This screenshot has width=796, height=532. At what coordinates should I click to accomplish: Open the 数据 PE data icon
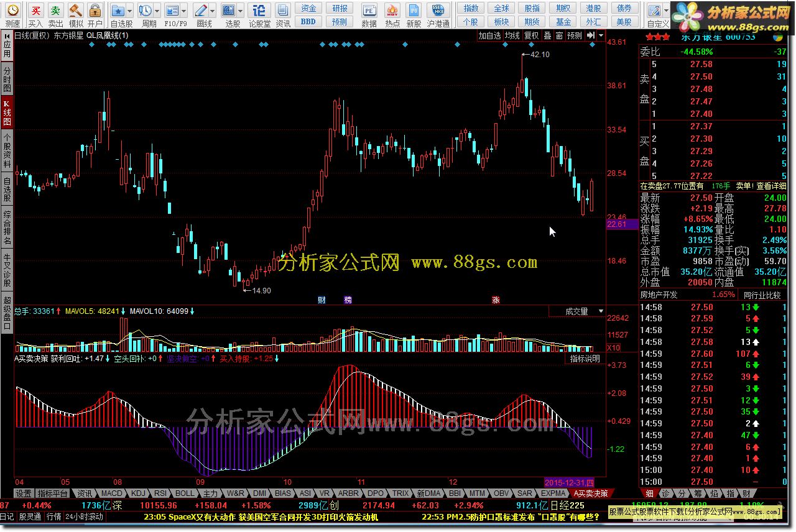[x=369, y=11]
